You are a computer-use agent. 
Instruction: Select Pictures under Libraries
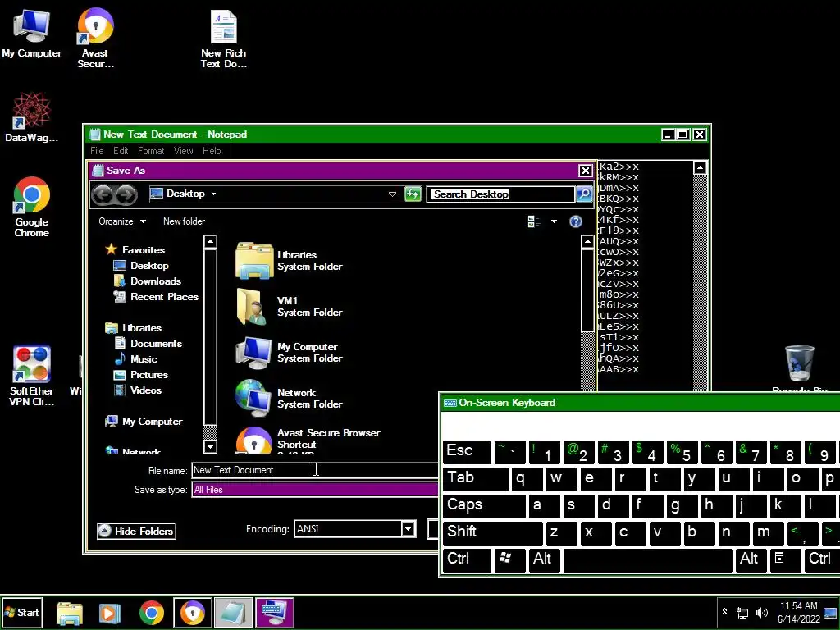click(x=141, y=375)
